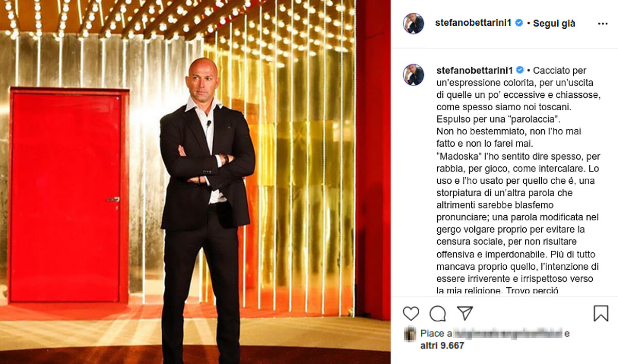Save the post with bookmark icon
Screen dimensions: 618x364
[x=601, y=314]
